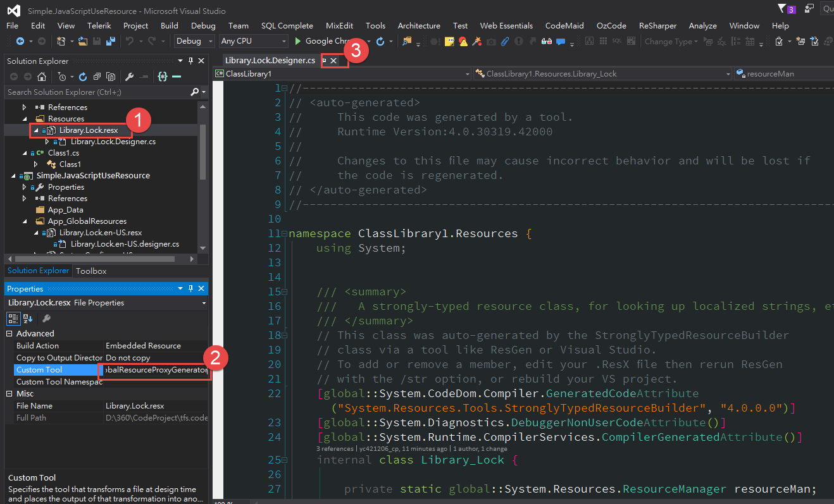Collapse the App_GlobalResources folder node
The height and width of the screenshot is (504, 834).
tap(25, 221)
